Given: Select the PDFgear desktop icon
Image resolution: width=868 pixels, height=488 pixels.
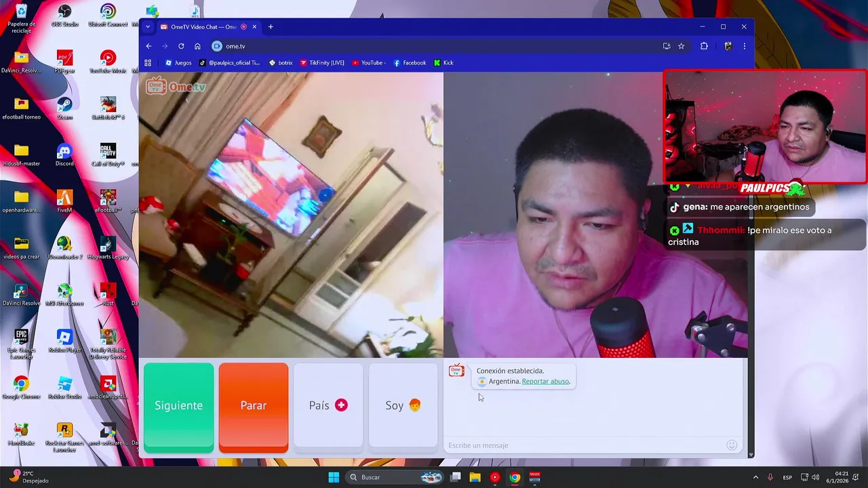Looking at the screenshot, I should click(x=64, y=62).
